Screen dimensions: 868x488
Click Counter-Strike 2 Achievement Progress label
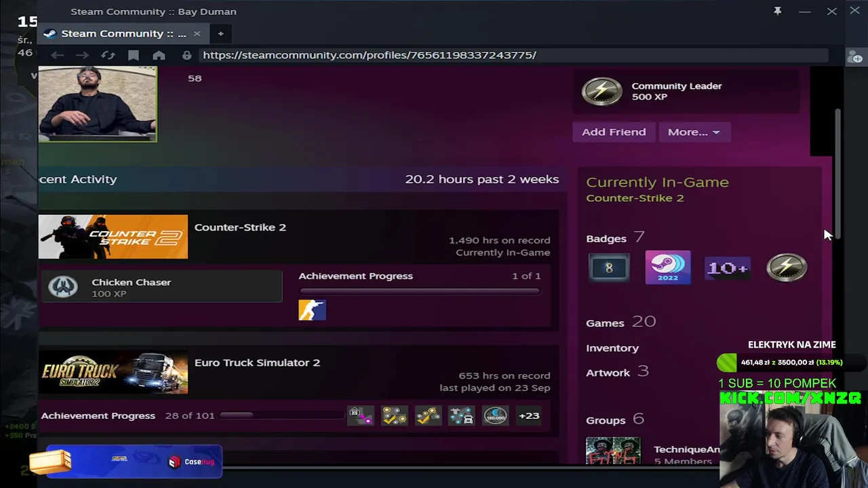point(355,276)
